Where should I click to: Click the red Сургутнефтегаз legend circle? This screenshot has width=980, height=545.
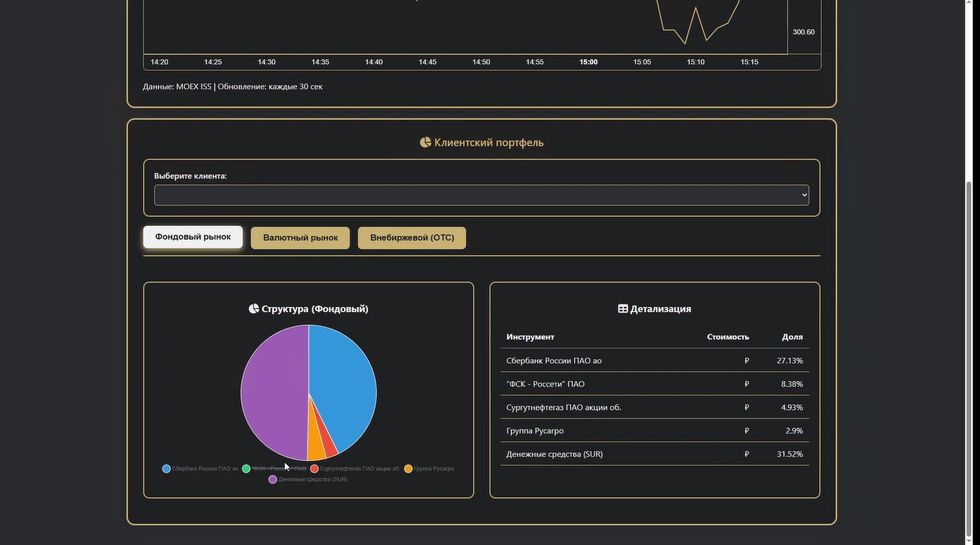click(314, 468)
